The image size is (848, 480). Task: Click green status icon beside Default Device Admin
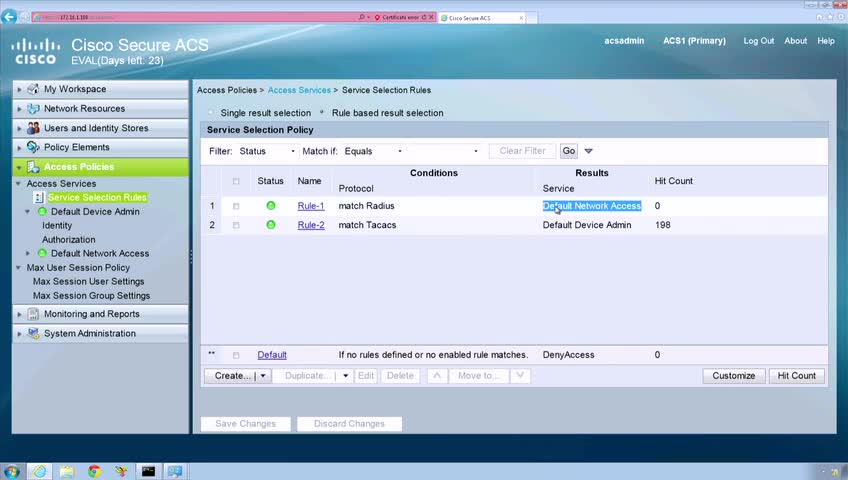42,212
